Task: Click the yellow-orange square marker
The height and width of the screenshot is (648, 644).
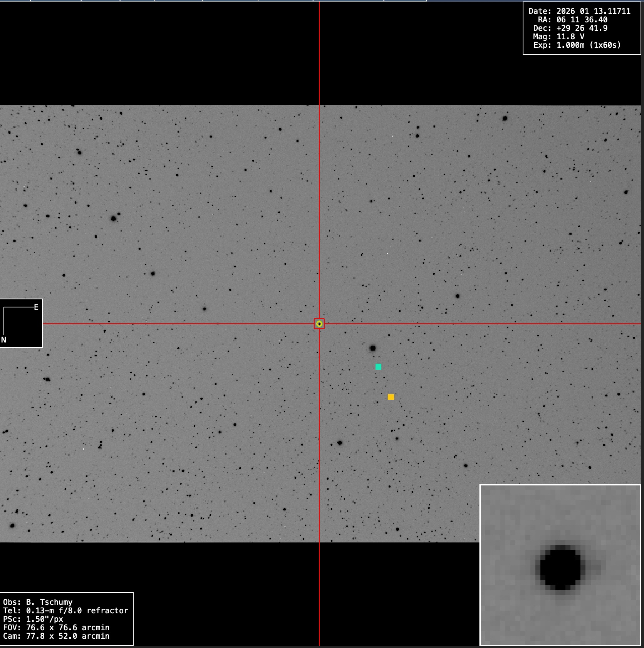Action: 391,397
